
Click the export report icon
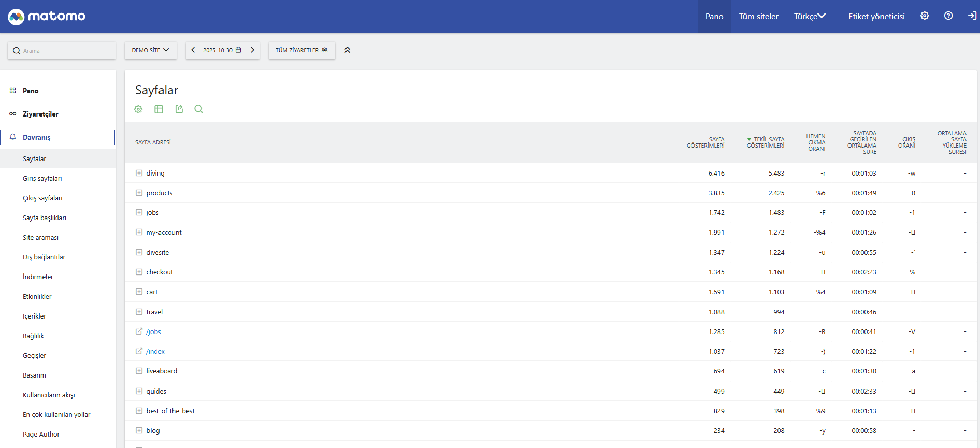179,109
